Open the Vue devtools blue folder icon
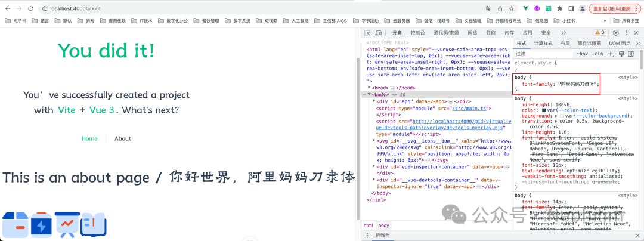 (x=16, y=224)
